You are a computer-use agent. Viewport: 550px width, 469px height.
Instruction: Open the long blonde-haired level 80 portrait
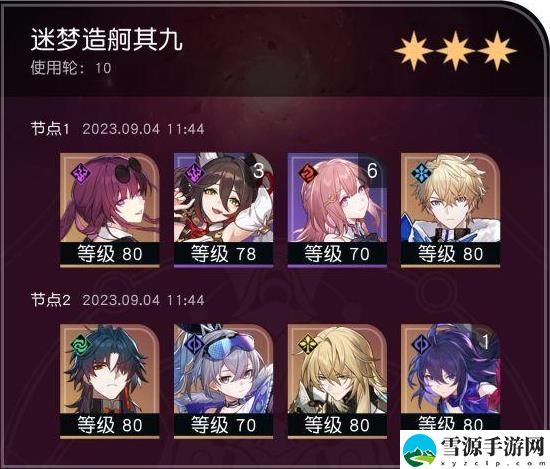tap(337, 381)
